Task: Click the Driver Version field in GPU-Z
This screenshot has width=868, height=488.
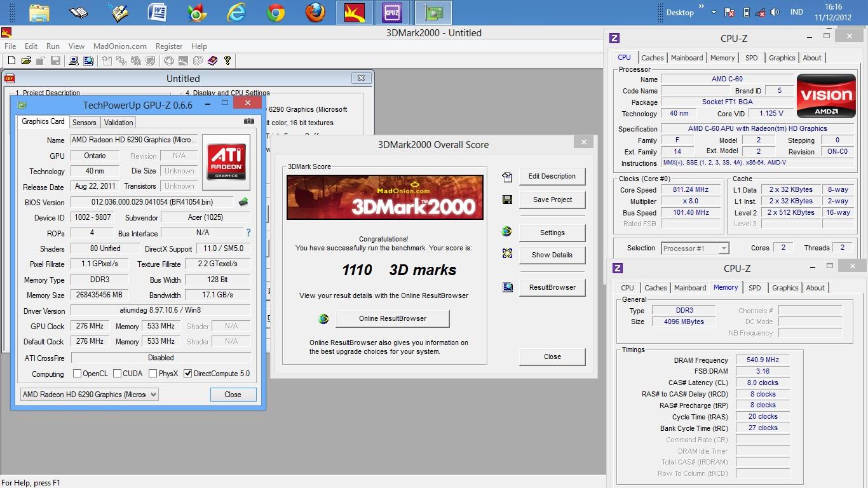Action: pos(160,310)
